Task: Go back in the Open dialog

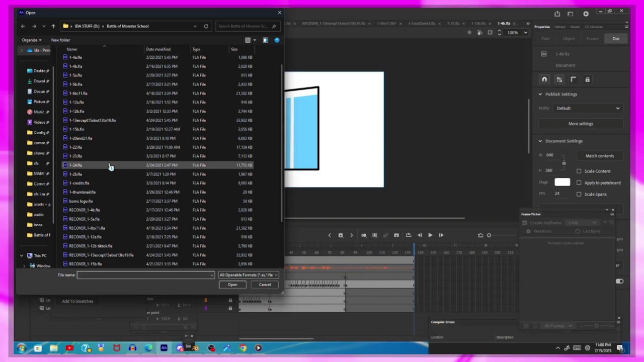Action: pos(23,26)
